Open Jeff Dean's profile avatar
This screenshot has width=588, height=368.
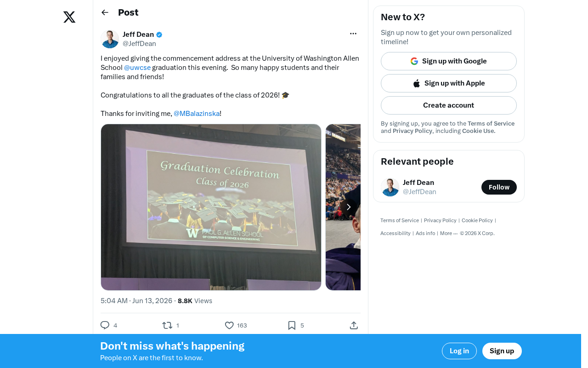110,39
